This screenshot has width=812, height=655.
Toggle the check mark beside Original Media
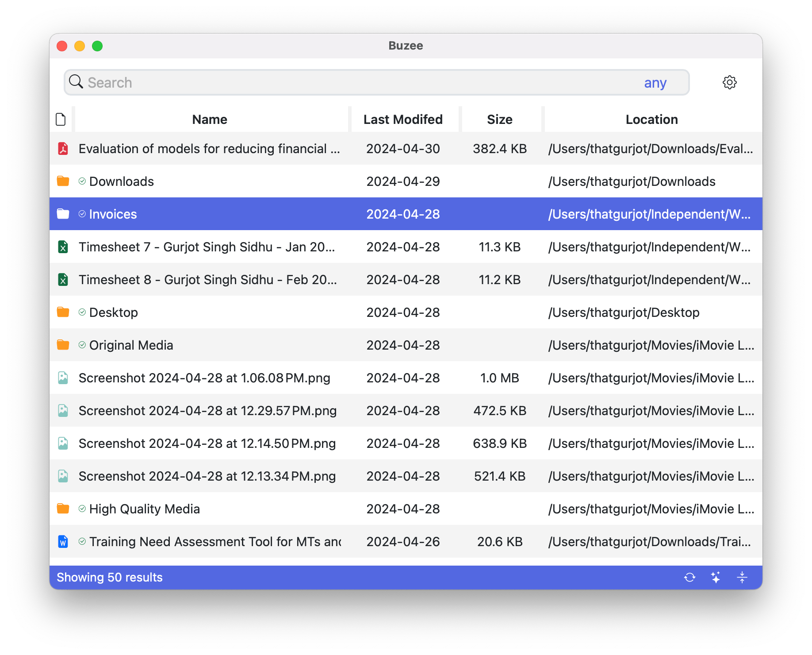coord(82,345)
